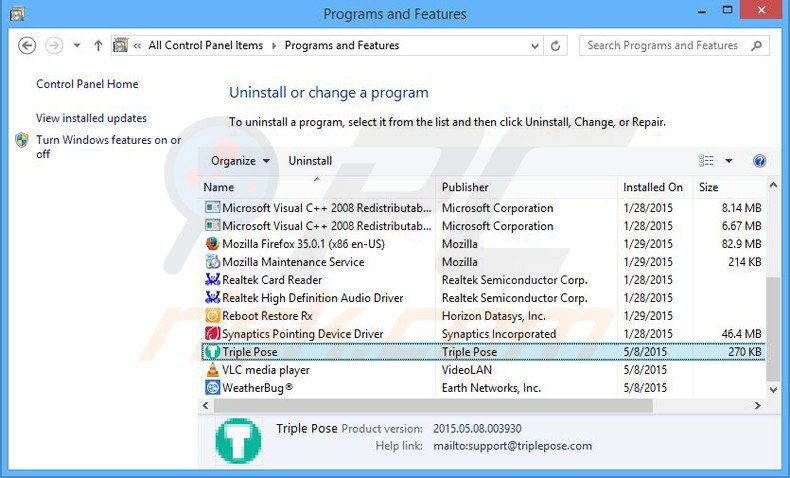The image size is (790, 478).
Task: Expand the breadcrumb arrow after All Control Panel Items
Action: point(274,46)
